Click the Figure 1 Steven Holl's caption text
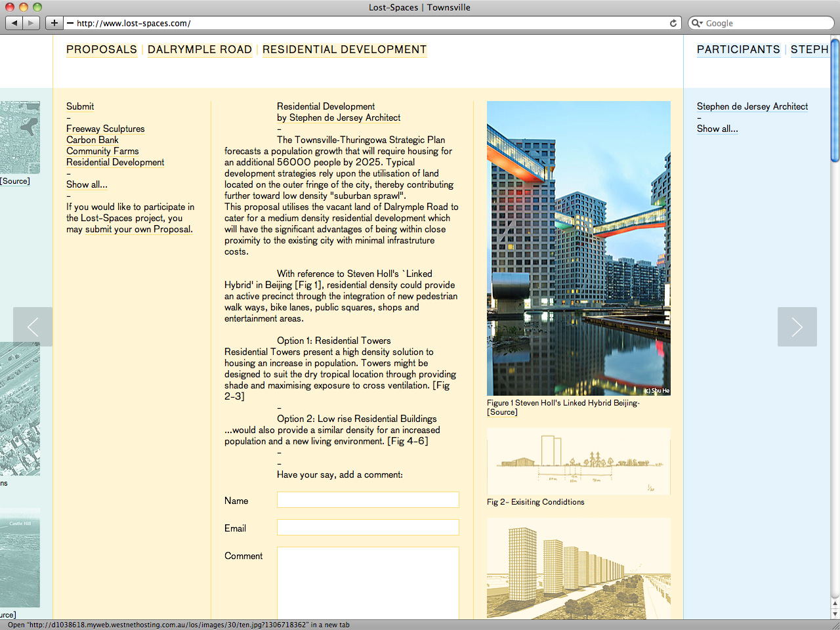 coord(563,403)
